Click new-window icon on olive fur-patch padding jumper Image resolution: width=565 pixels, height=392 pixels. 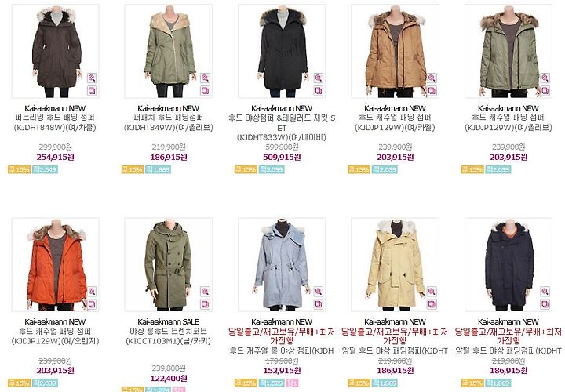point(205,90)
